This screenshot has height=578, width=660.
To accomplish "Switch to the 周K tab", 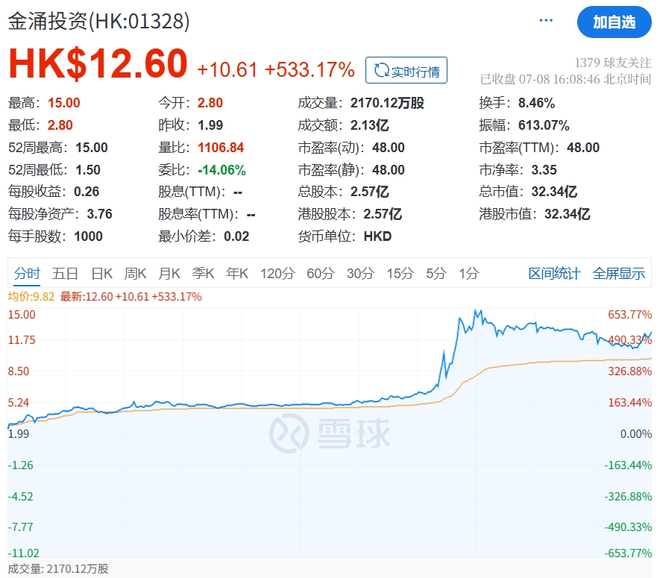I will [x=135, y=274].
